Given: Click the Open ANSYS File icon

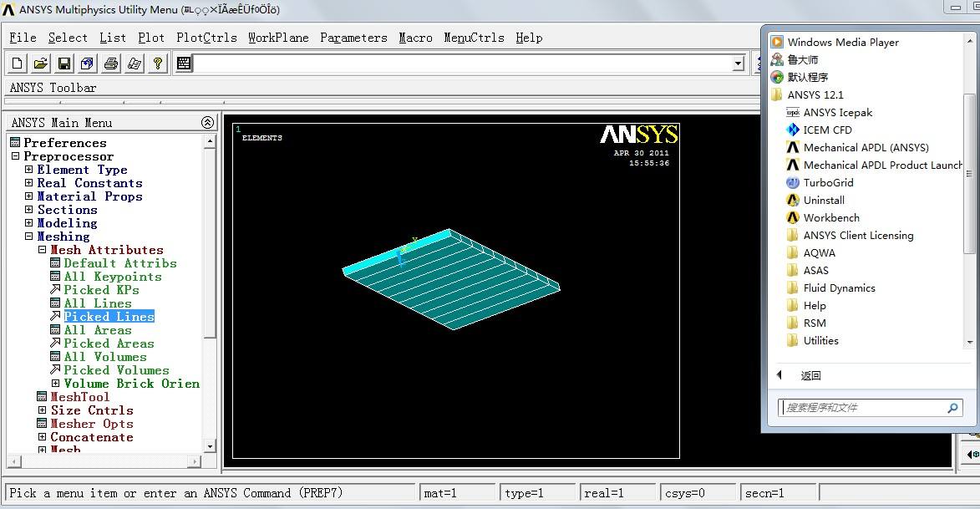Looking at the screenshot, I should [x=41, y=64].
